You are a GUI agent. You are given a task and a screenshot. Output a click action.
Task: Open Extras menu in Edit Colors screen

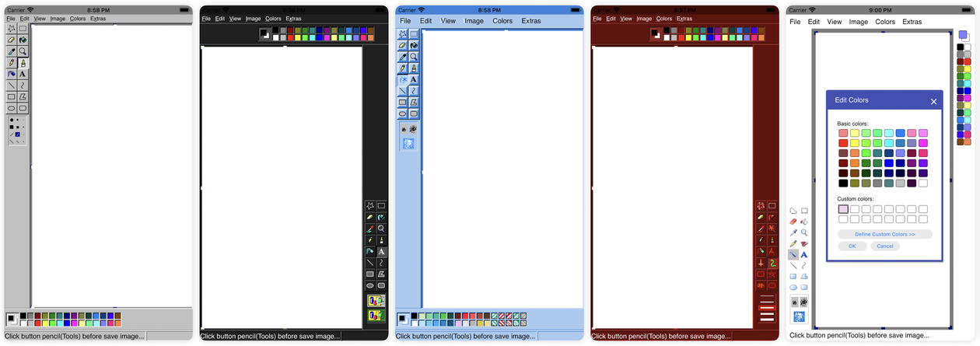(x=912, y=22)
